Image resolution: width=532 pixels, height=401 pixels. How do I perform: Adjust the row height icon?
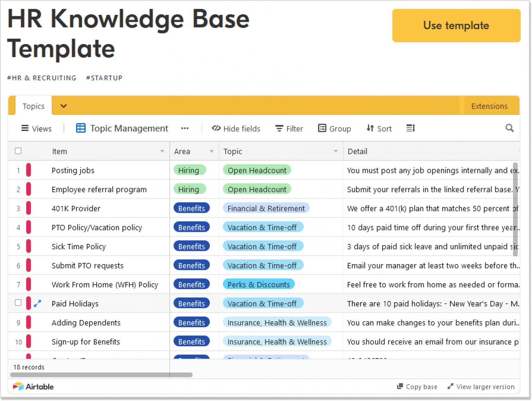pos(410,128)
